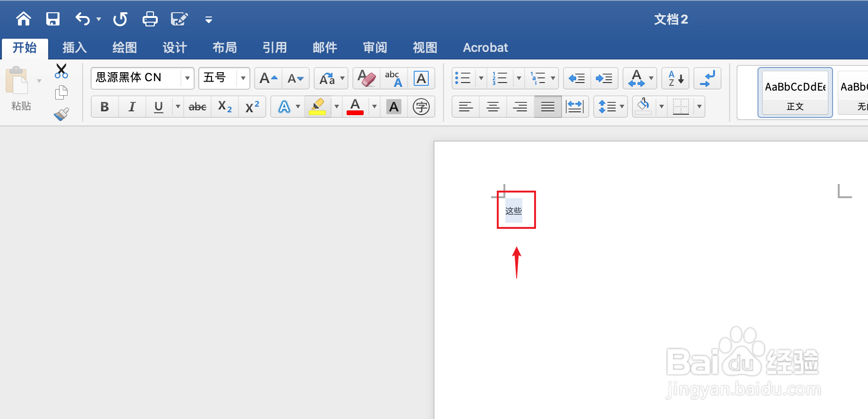Expand underline style dropdown arrow
868x419 pixels.
(x=178, y=107)
